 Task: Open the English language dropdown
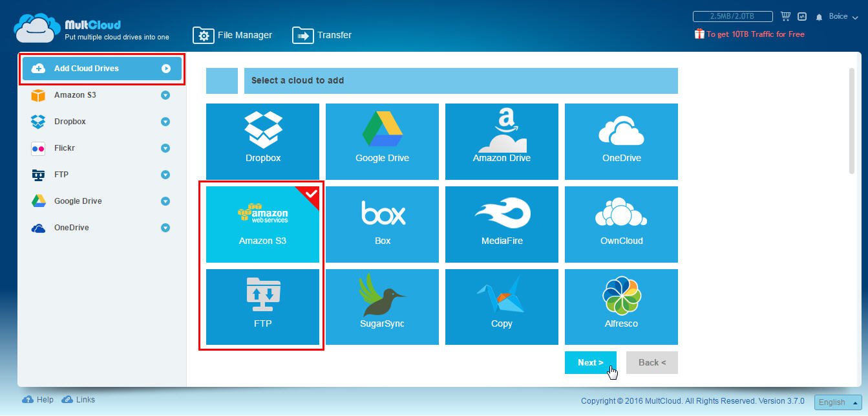pos(838,402)
